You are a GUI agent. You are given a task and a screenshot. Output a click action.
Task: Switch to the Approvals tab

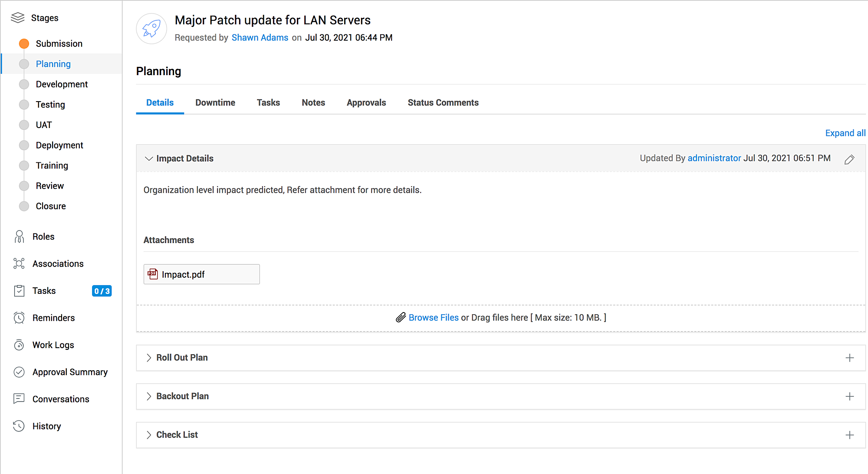(366, 103)
